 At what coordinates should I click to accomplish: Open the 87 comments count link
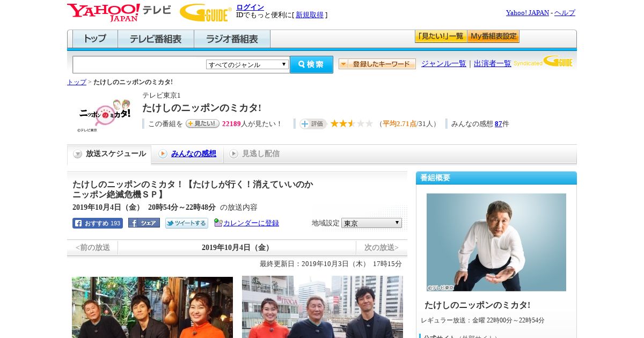(x=499, y=124)
